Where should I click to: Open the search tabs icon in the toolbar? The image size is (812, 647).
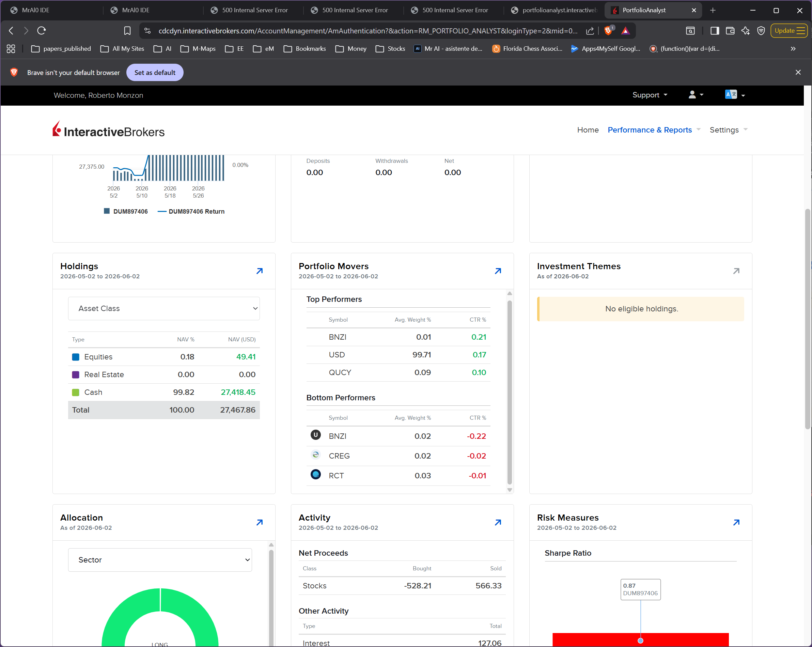(690, 31)
